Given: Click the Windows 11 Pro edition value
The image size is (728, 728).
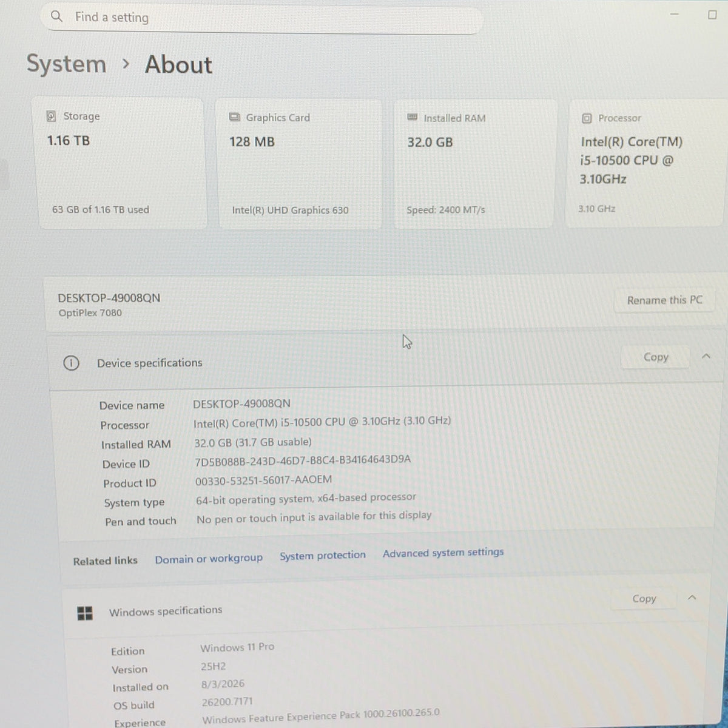Looking at the screenshot, I should [237, 647].
